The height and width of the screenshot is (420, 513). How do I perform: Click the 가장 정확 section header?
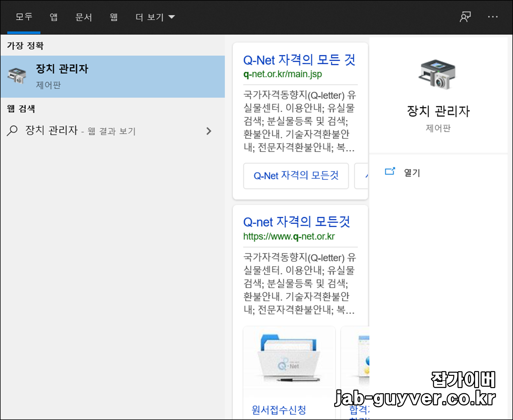[25, 46]
